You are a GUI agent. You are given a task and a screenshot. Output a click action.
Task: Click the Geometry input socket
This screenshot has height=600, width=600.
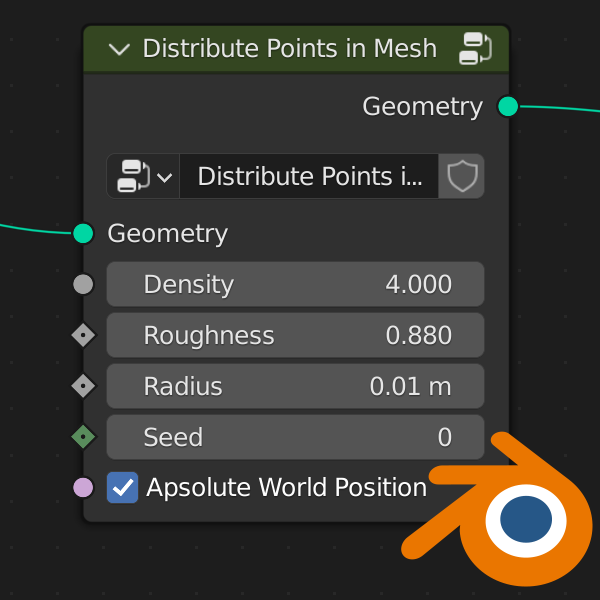click(83, 233)
